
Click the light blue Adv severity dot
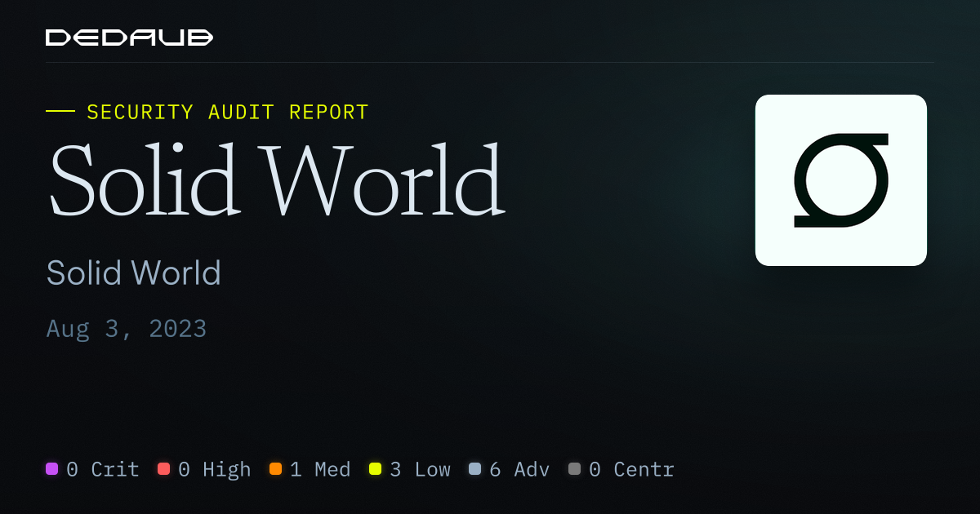click(x=475, y=469)
